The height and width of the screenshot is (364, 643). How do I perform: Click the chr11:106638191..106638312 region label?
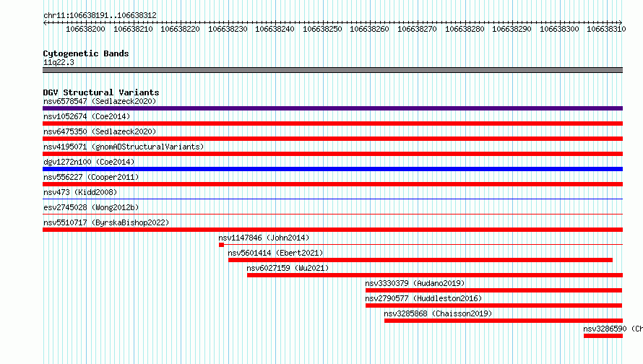[x=100, y=15]
